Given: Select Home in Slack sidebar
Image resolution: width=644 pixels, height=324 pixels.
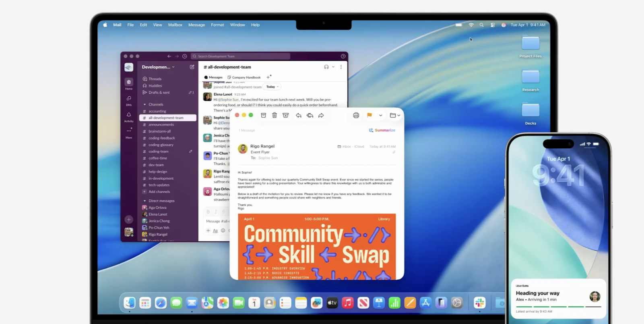Looking at the screenshot, I should [x=129, y=84].
